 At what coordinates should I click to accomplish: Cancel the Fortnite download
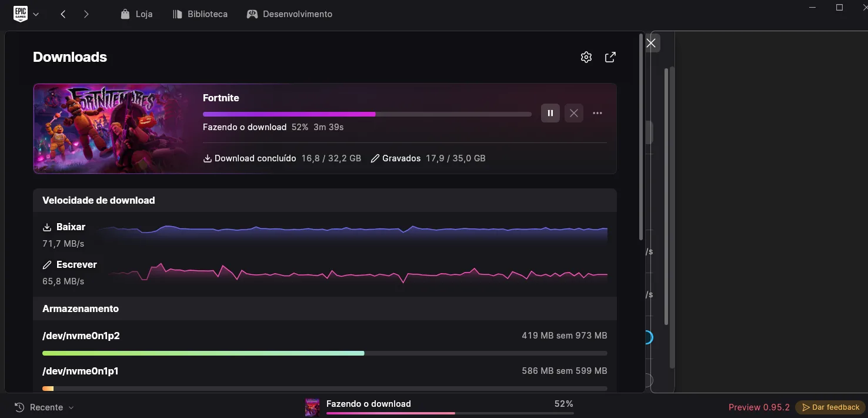574,113
